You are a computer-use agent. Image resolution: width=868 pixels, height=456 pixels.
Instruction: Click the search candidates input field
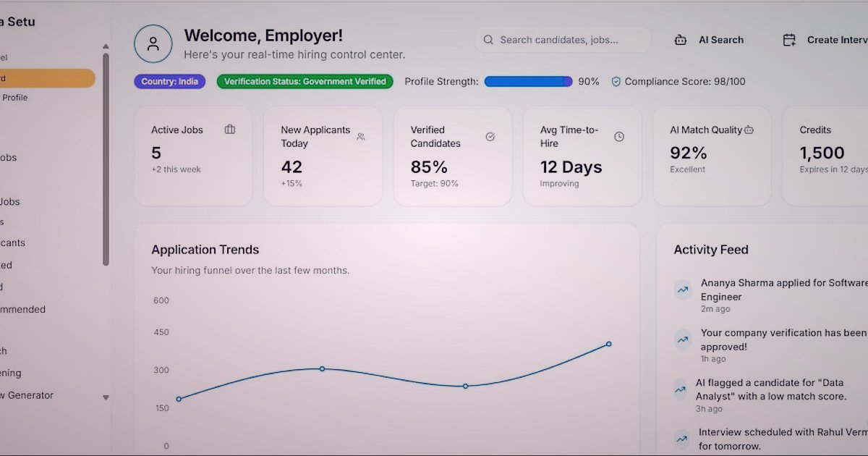pos(563,39)
